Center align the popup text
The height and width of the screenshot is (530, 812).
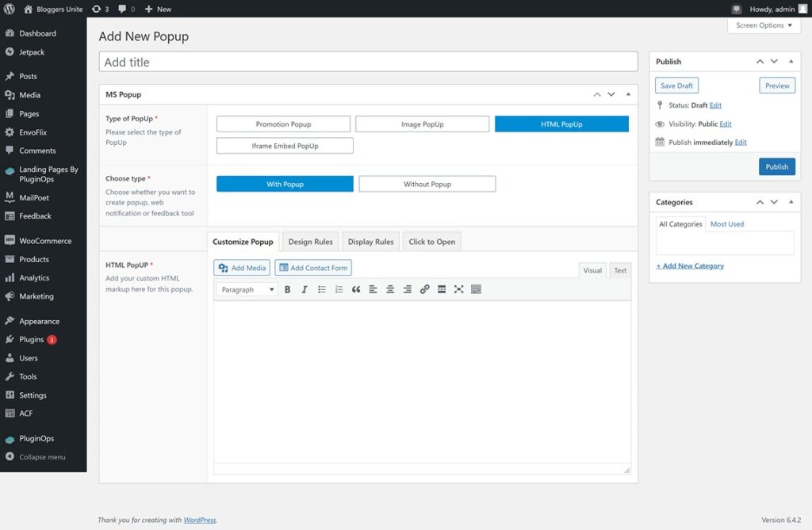(x=390, y=288)
